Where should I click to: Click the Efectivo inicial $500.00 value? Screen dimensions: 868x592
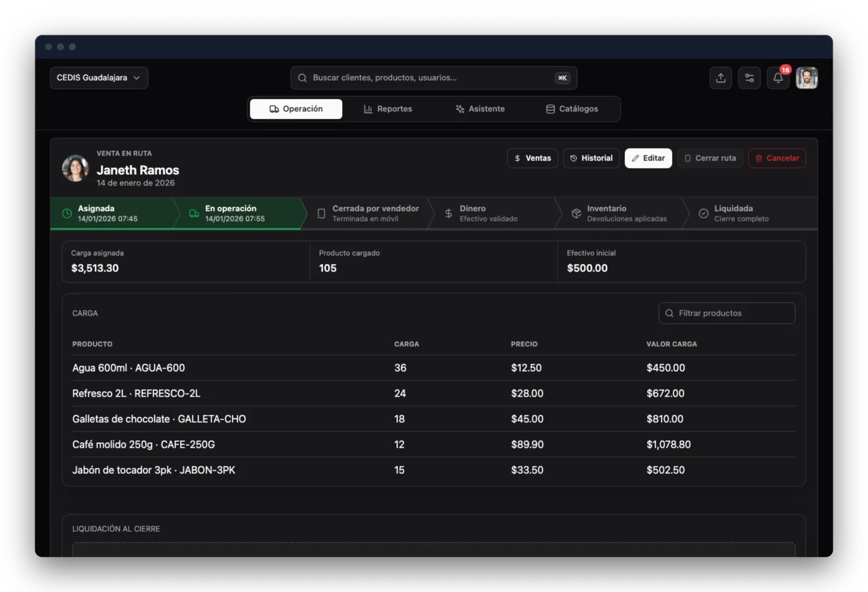pos(587,268)
